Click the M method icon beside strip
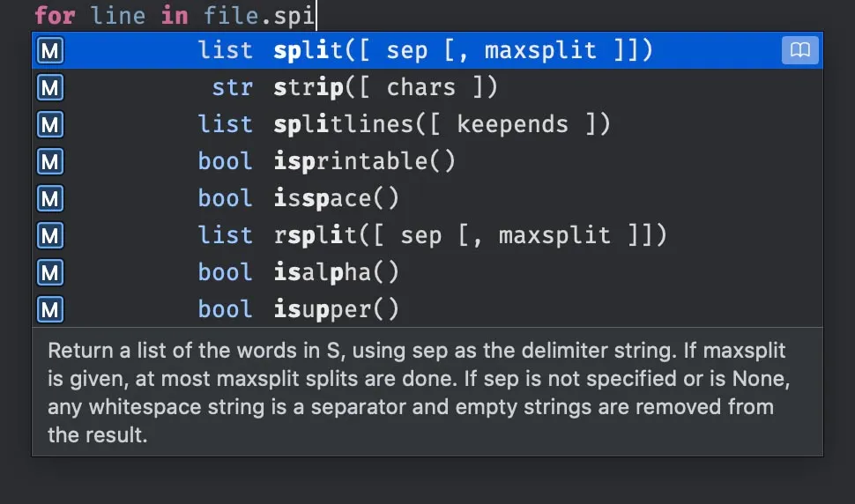This screenshot has height=504, width=855. 50,88
